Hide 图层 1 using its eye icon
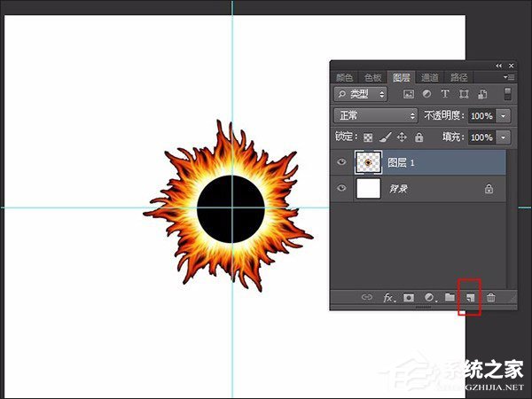This screenshot has height=399, width=532. tap(342, 162)
